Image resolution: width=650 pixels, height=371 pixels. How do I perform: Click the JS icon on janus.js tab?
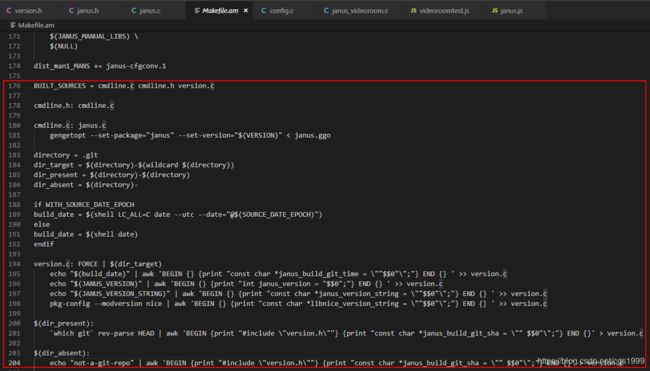pos(495,11)
